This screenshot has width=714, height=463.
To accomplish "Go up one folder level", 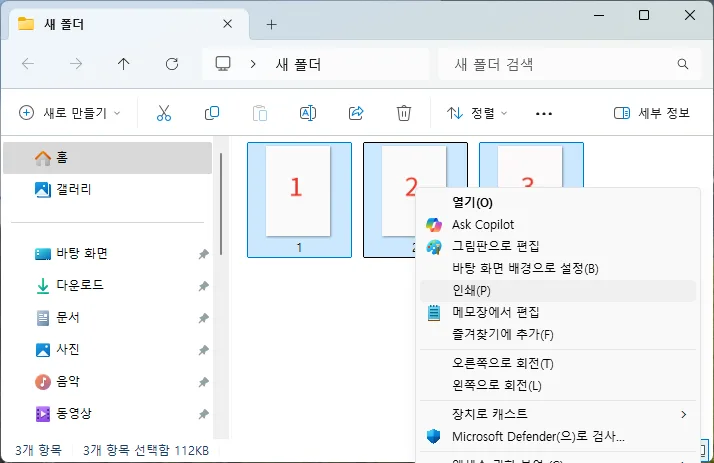I will 123,64.
